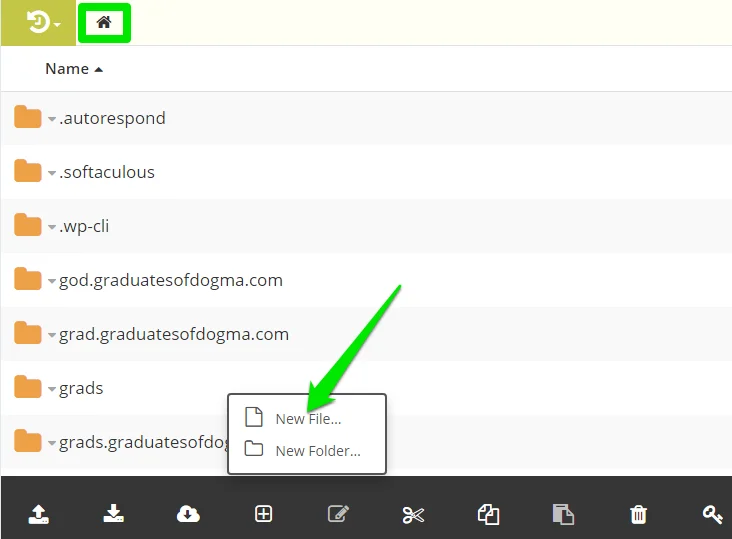Expand the grads row arrow
Viewport: 732px width, 539px height.
point(52,390)
